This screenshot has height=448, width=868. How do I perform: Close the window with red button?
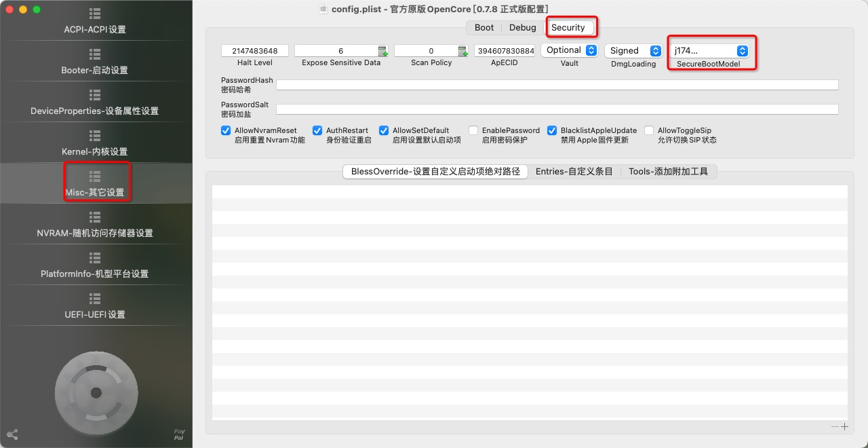(x=9, y=10)
